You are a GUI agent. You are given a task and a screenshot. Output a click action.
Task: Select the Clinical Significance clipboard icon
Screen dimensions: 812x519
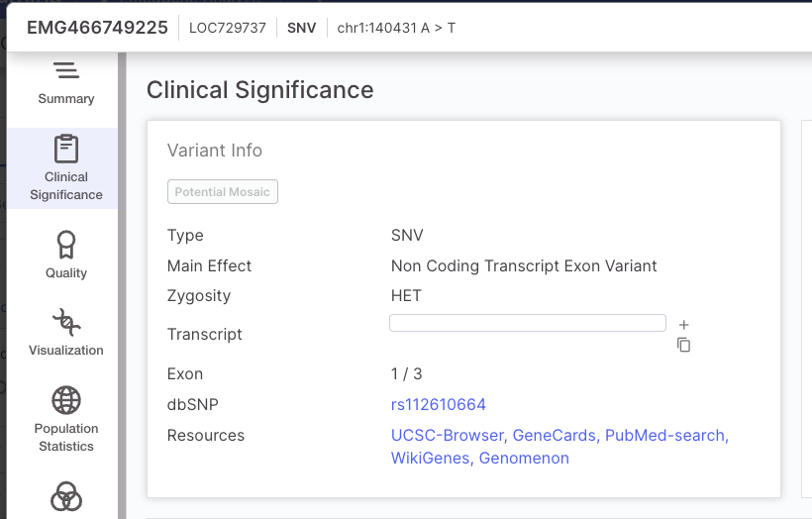coord(66,150)
